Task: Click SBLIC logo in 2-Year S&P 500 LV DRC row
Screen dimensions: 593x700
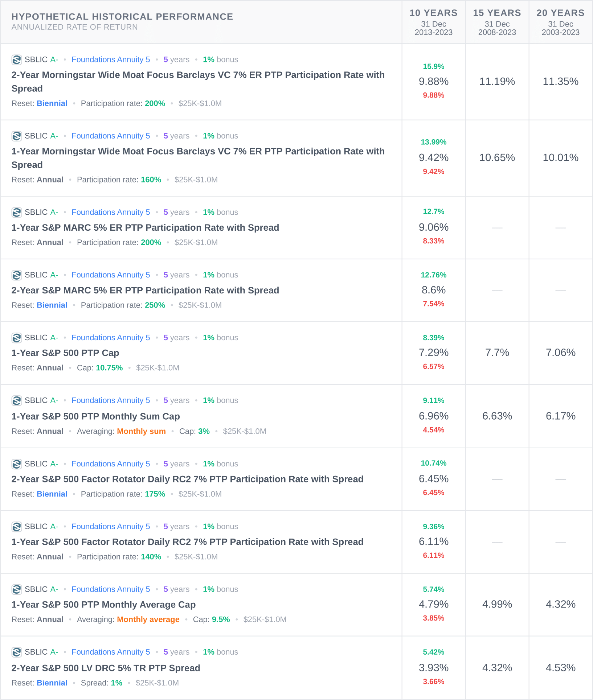Action: click(x=16, y=652)
